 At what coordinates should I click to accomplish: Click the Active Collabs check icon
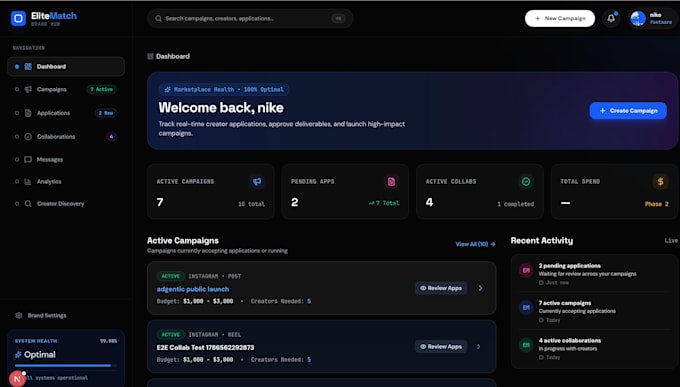526,181
